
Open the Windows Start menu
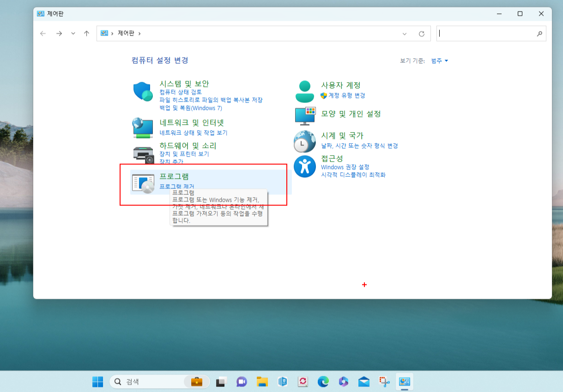98,382
